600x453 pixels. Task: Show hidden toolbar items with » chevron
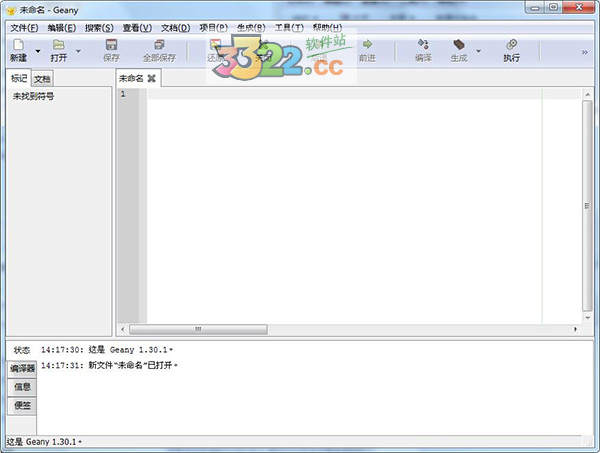pyautogui.click(x=584, y=52)
